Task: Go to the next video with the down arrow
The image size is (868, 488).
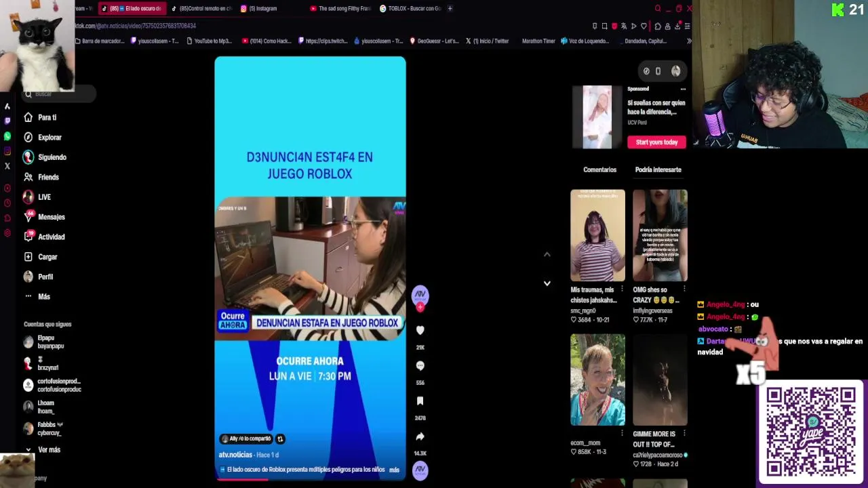Action: (547, 283)
